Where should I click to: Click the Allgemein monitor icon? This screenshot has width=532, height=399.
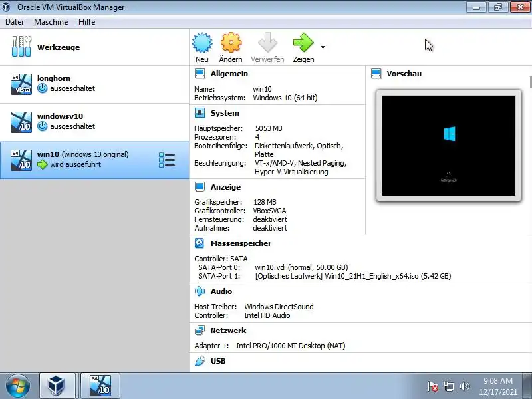click(x=200, y=74)
